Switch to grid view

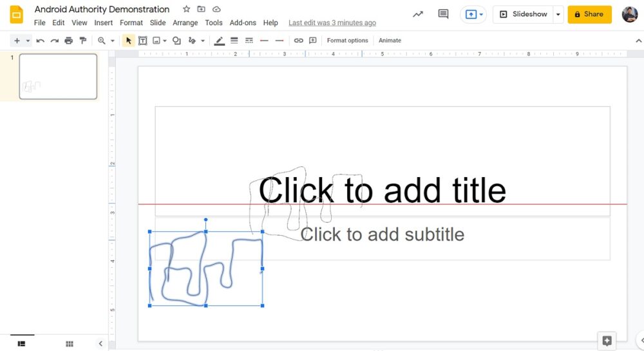tap(70, 344)
